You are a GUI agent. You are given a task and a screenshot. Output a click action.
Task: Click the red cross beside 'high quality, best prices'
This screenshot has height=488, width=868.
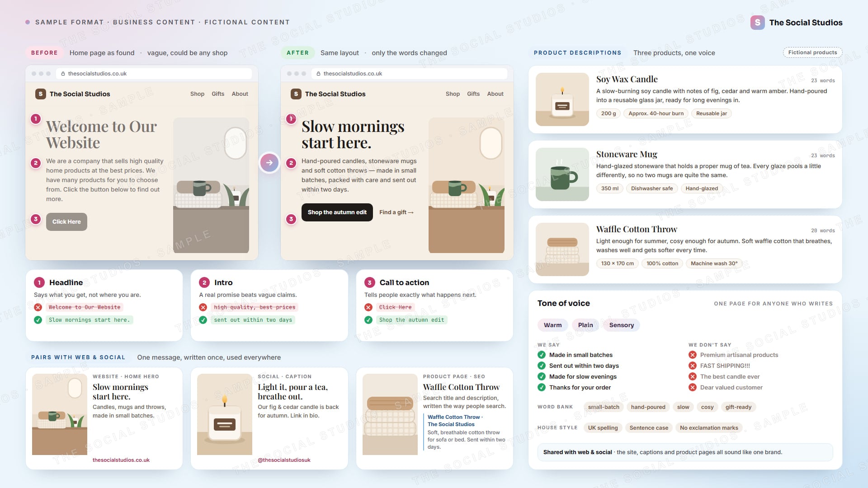point(203,307)
